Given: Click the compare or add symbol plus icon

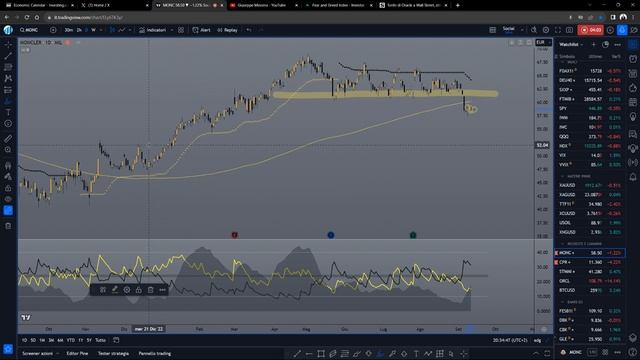Looking at the screenshot, I should tap(53, 30).
